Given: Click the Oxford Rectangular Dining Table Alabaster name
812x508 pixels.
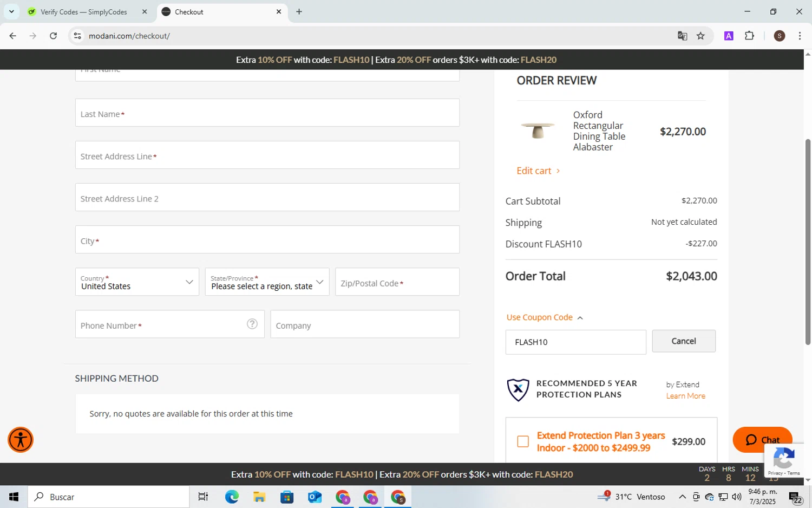Looking at the screenshot, I should (599, 131).
